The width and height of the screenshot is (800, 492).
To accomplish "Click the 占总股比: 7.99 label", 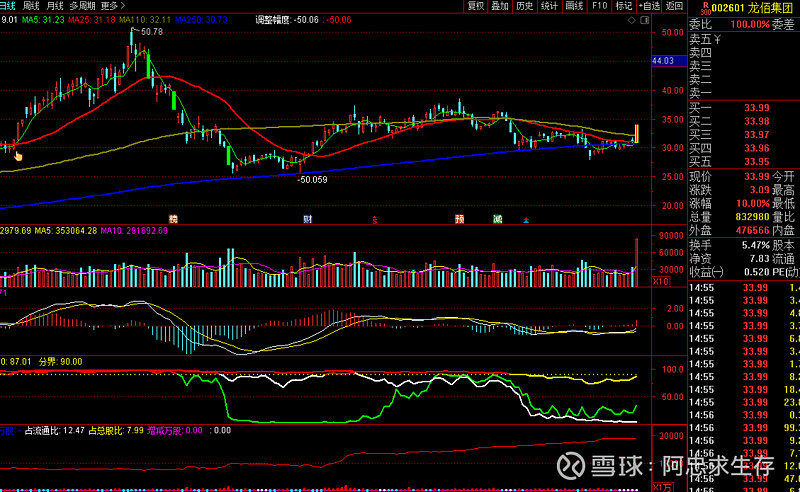I will pos(116,430).
